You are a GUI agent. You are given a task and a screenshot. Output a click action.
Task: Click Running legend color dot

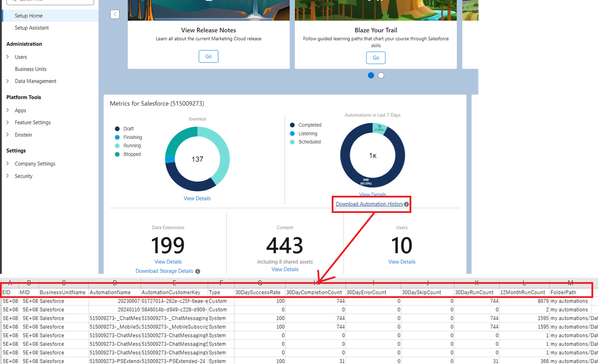[118, 146]
